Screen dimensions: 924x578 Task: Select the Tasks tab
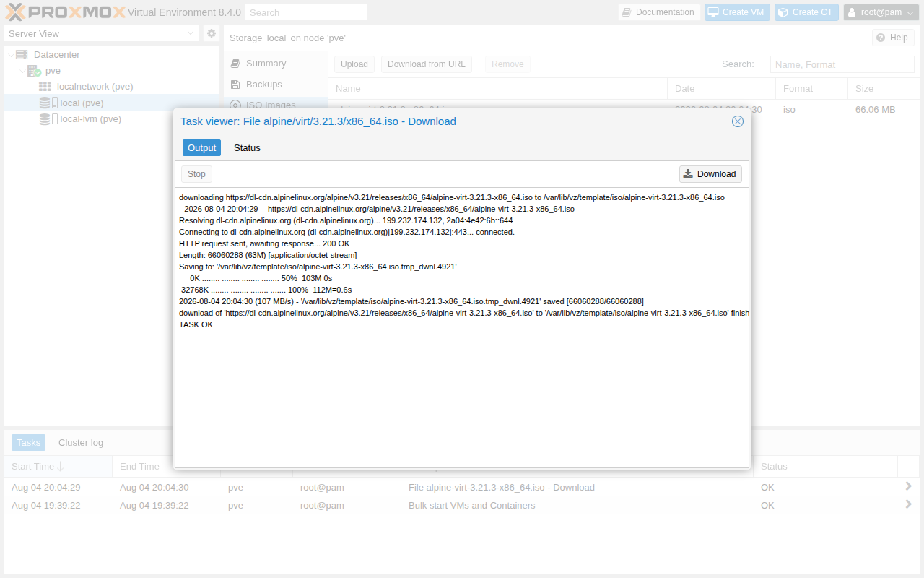coord(29,443)
